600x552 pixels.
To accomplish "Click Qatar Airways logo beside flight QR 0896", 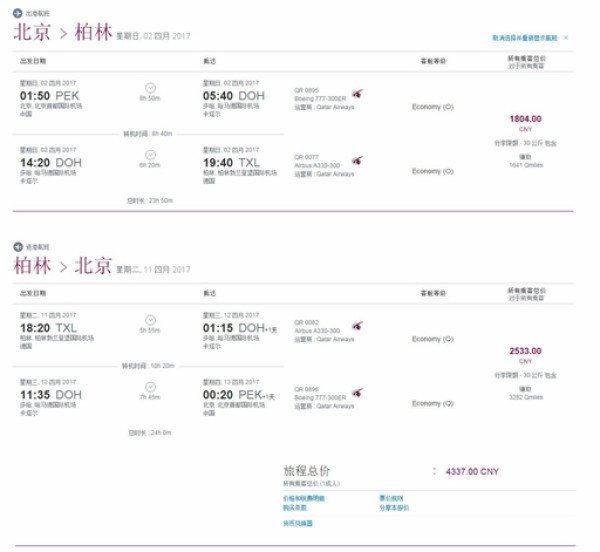I will pos(358,393).
